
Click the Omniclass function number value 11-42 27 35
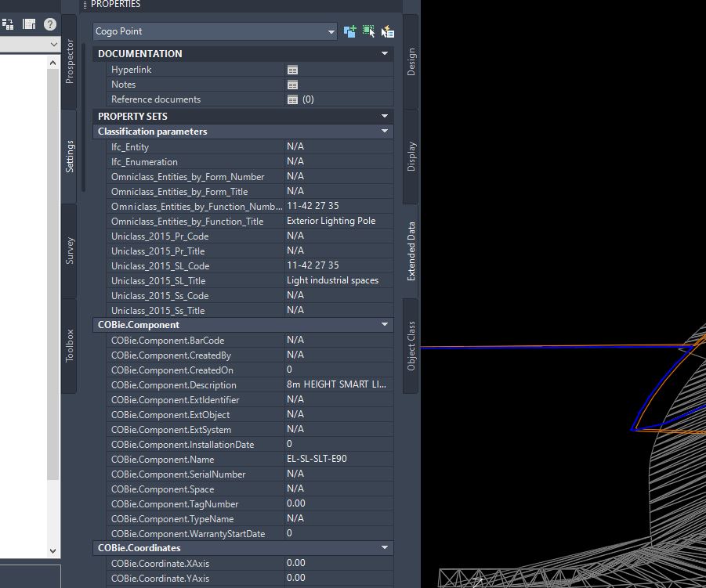[339, 206]
